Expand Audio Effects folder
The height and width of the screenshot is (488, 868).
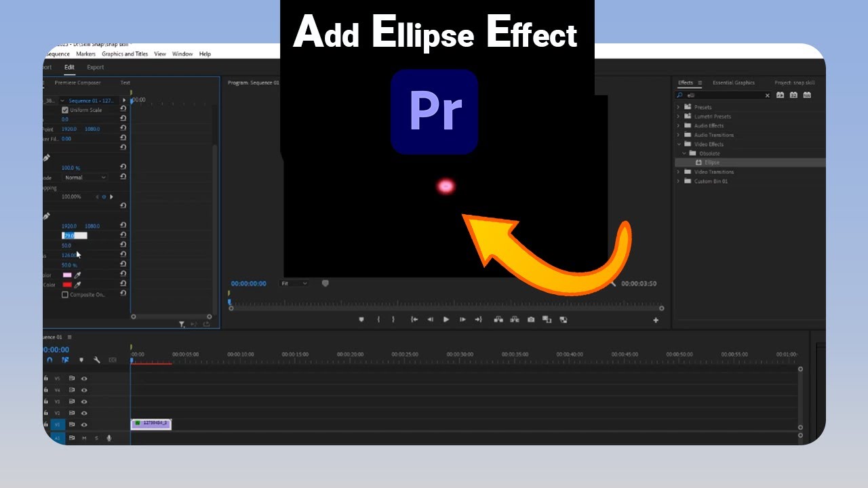tap(678, 125)
